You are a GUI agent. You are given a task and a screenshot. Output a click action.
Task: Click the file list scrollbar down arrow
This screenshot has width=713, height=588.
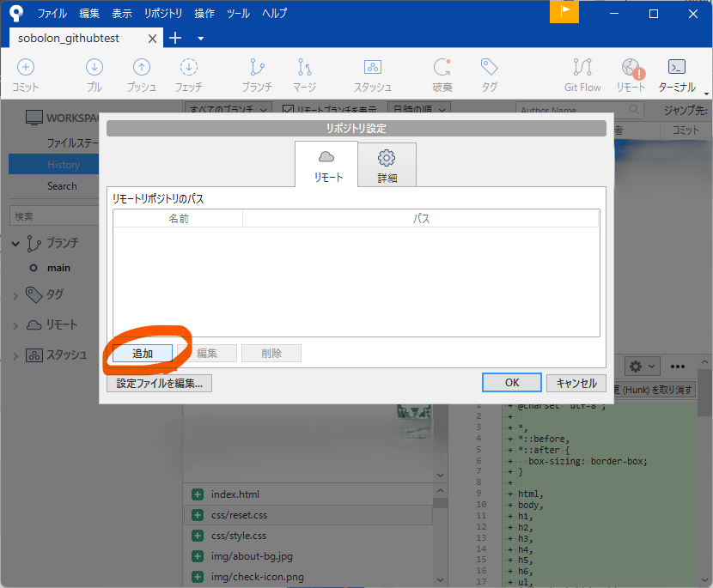pyautogui.click(x=440, y=579)
